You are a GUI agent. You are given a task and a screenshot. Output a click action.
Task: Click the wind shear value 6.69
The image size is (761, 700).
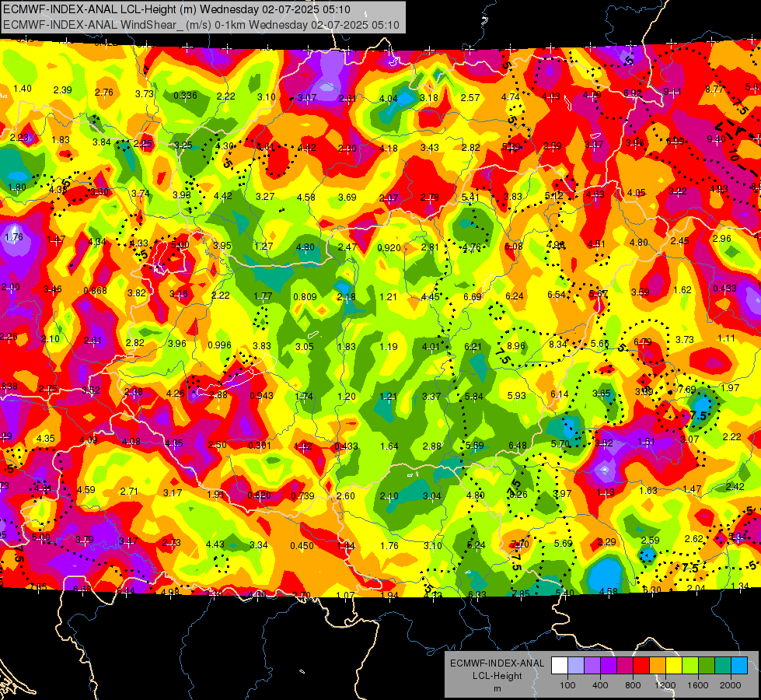click(473, 297)
